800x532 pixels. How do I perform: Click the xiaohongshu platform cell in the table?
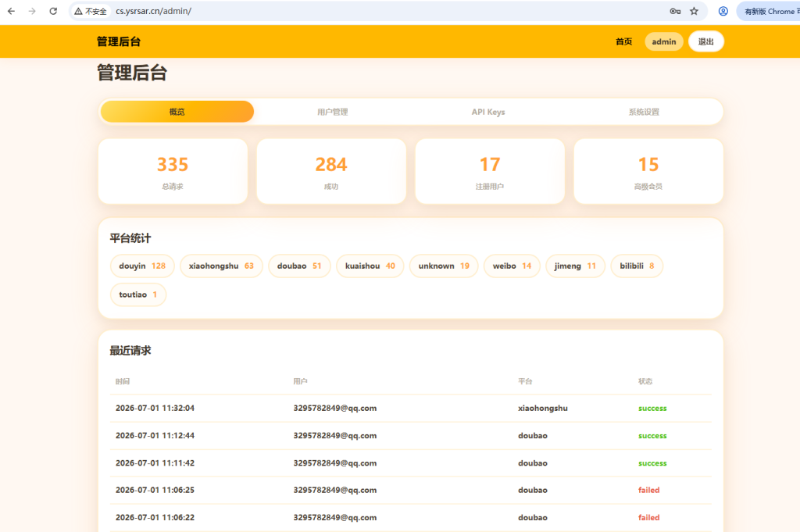543,408
